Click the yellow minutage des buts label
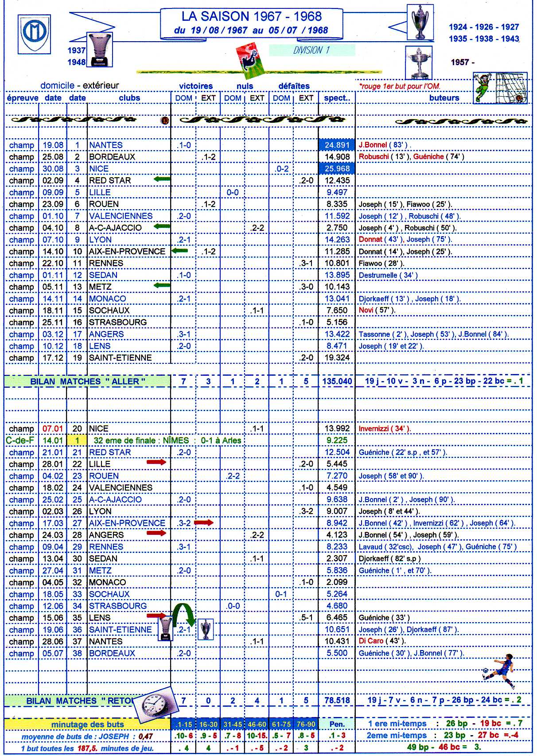Image resolution: width=537 pixels, height=756 pixels. [87, 724]
